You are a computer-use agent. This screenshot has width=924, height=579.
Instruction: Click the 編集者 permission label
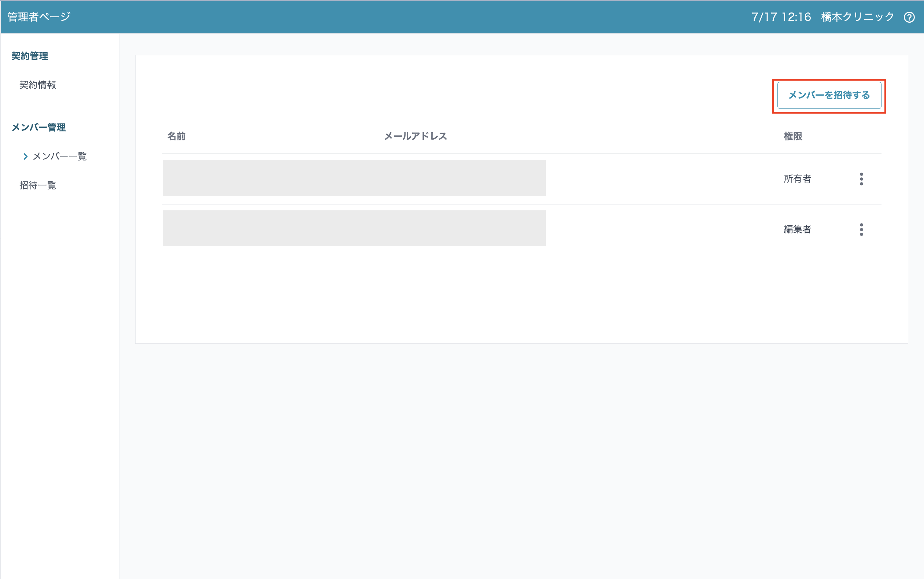[x=797, y=229]
